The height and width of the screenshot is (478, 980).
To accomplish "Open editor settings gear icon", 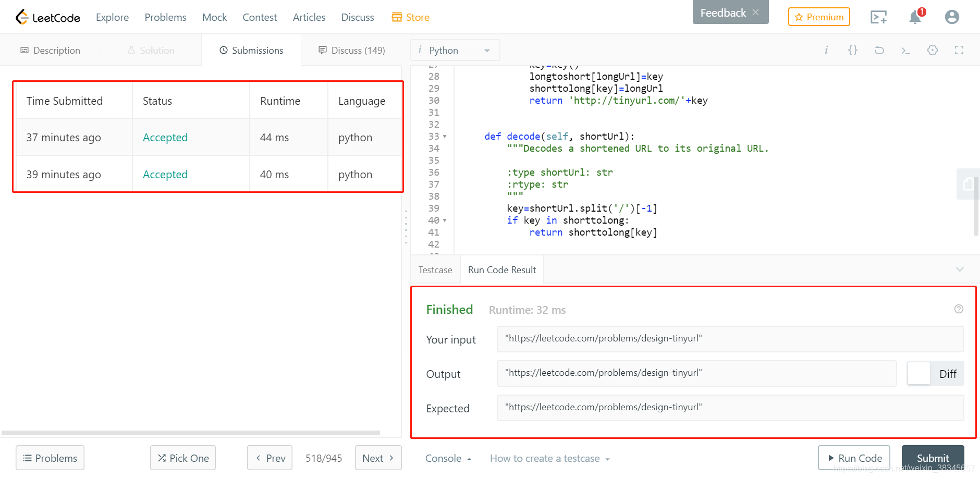I will [933, 50].
